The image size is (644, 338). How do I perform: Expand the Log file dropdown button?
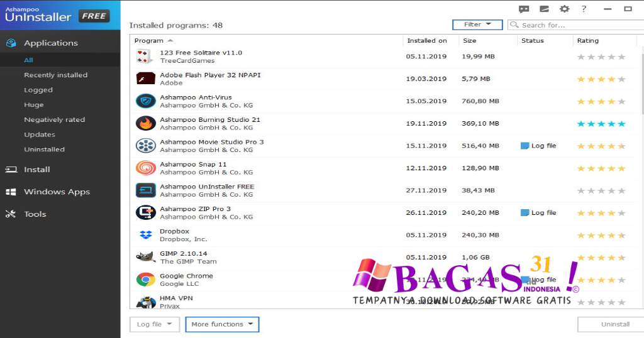(155, 324)
